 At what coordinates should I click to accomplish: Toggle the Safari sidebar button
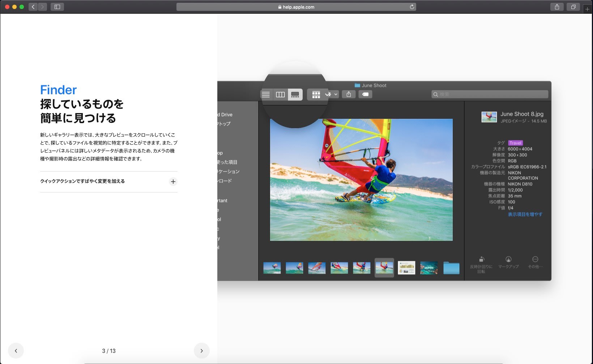point(57,7)
